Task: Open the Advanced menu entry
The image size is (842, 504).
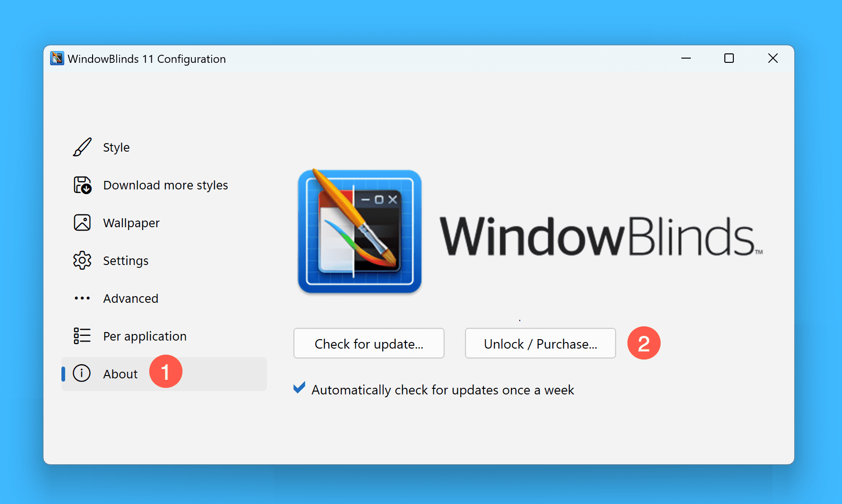Action: [x=131, y=299]
